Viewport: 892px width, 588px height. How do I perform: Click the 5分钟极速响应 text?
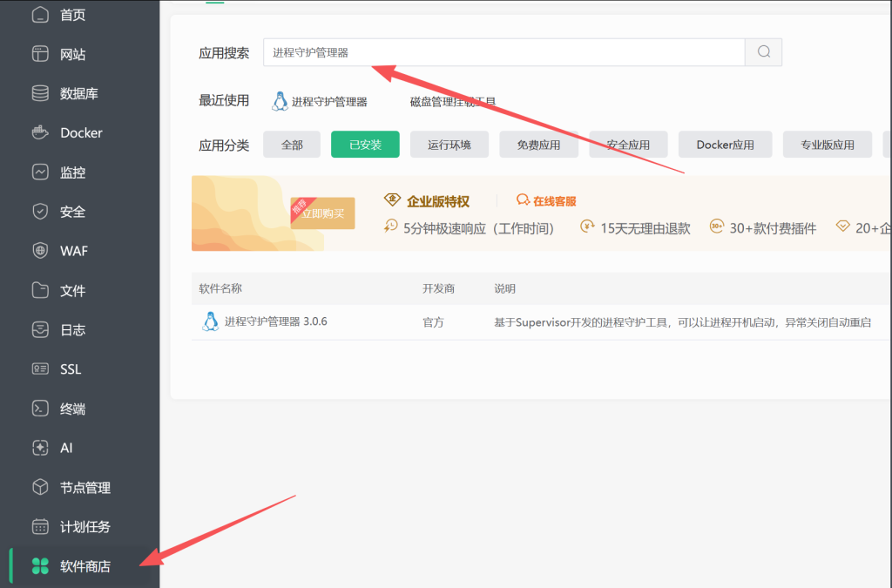tap(478, 228)
